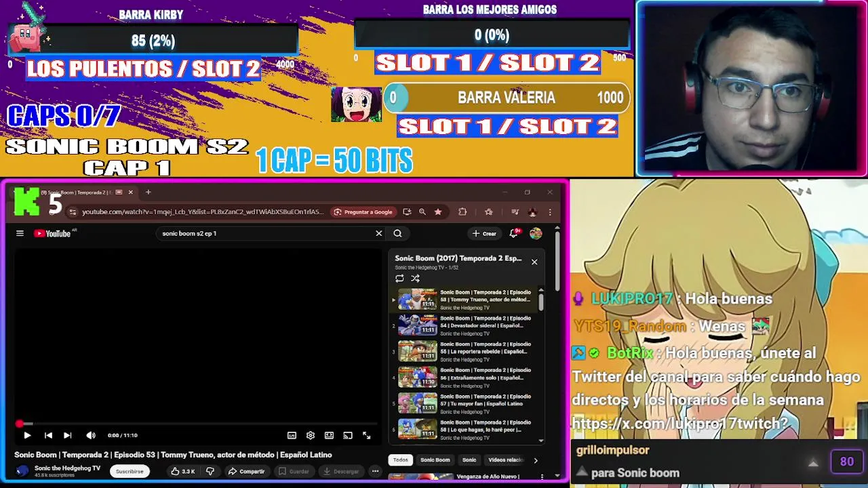Open the Sonic the Hedgehog TV channel name link
This screenshot has width=868, height=488.
(x=67, y=468)
